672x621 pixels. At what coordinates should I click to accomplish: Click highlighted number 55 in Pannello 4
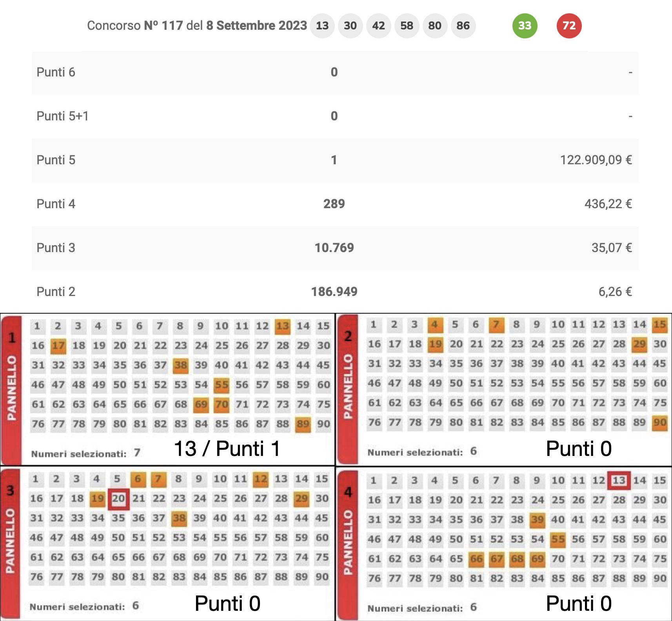558,539
